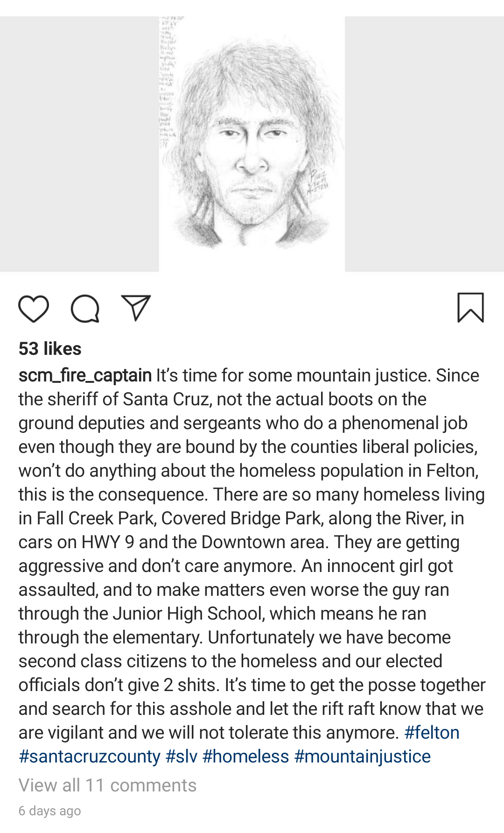Select the #slv hashtag
Viewport: 504px width, 833px height.
pyautogui.click(x=182, y=756)
